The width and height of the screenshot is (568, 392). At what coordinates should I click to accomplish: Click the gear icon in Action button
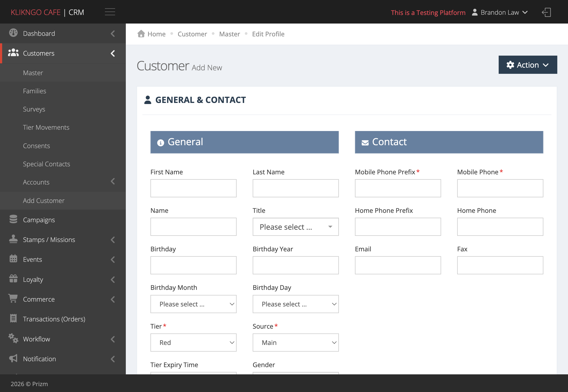click(x=510, y=65)
